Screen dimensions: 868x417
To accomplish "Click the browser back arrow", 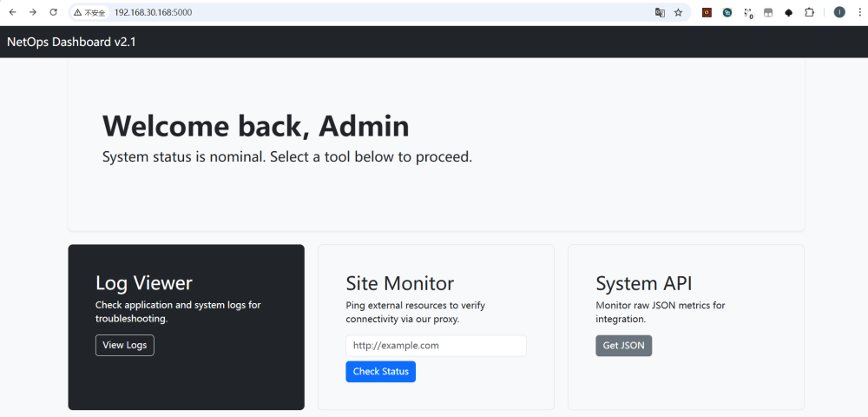I will coord(12,12).
